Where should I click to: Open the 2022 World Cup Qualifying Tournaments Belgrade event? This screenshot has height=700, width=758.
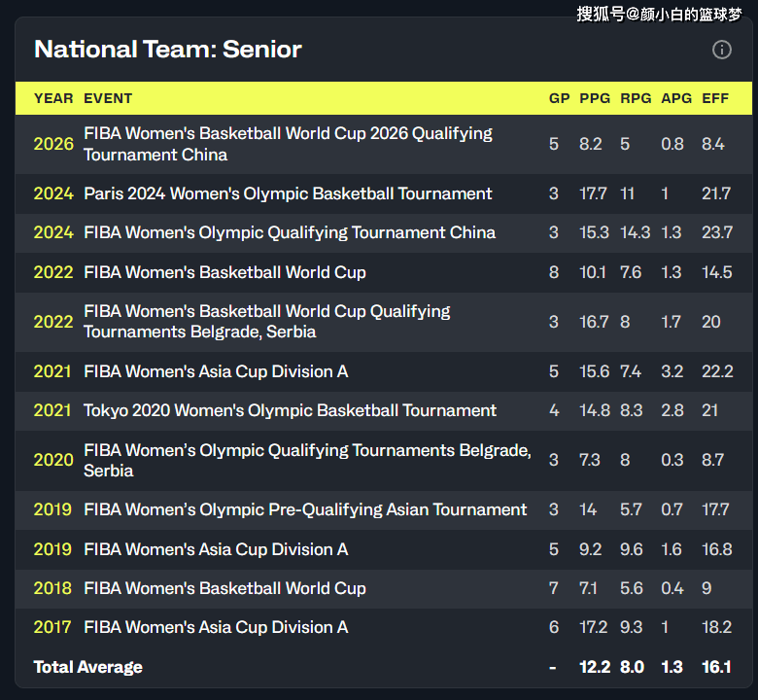pos(267,321)
